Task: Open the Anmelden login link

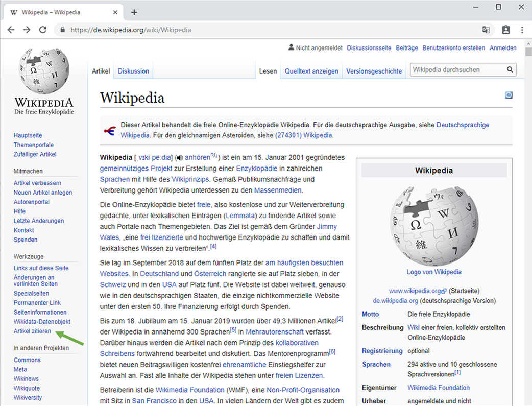Action: [x=503, y=48]
